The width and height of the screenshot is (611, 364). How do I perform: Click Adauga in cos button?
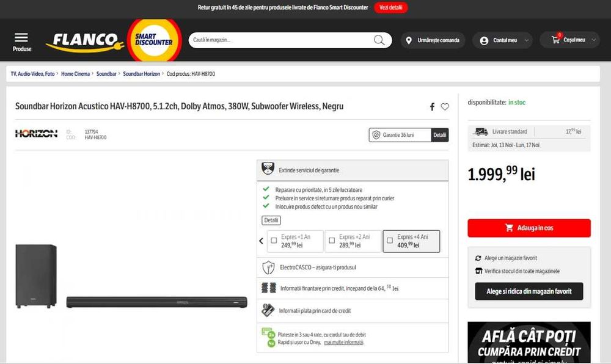529,228
